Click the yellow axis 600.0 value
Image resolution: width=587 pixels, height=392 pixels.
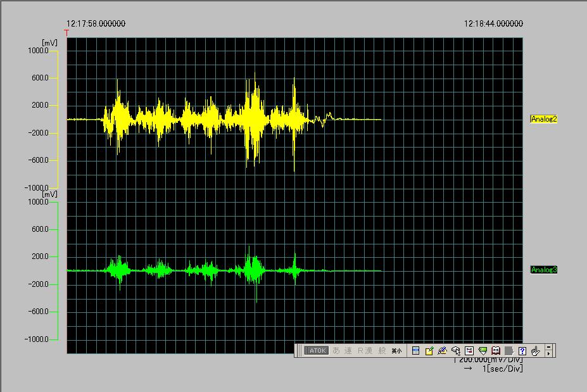(x=40, y=78)
